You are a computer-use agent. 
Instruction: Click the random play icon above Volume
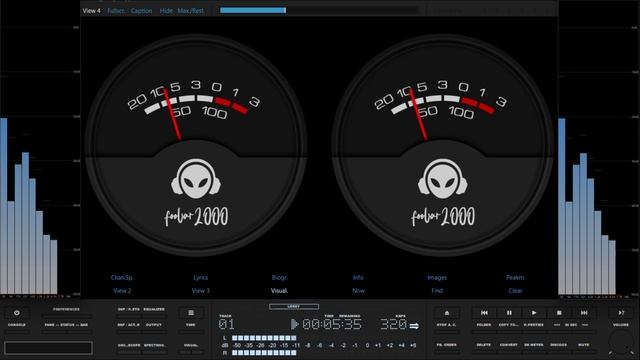pos(621,313)
